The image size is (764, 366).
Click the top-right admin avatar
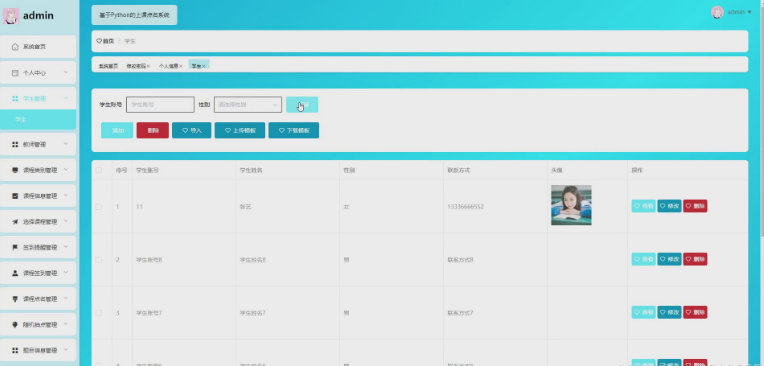[x=717, y=12]
